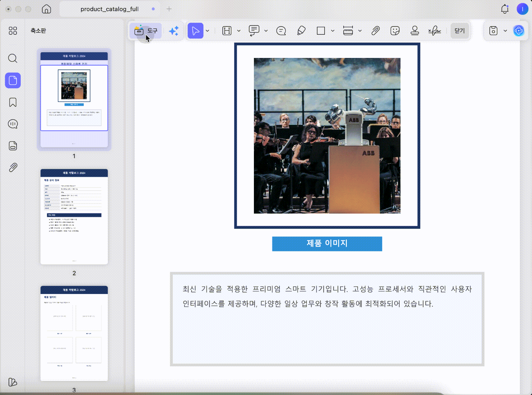Image resolution: width=532 pixels, height=395 pixels.
Task: Select the pencil drawing tool
Action: [x=301, y=31]
